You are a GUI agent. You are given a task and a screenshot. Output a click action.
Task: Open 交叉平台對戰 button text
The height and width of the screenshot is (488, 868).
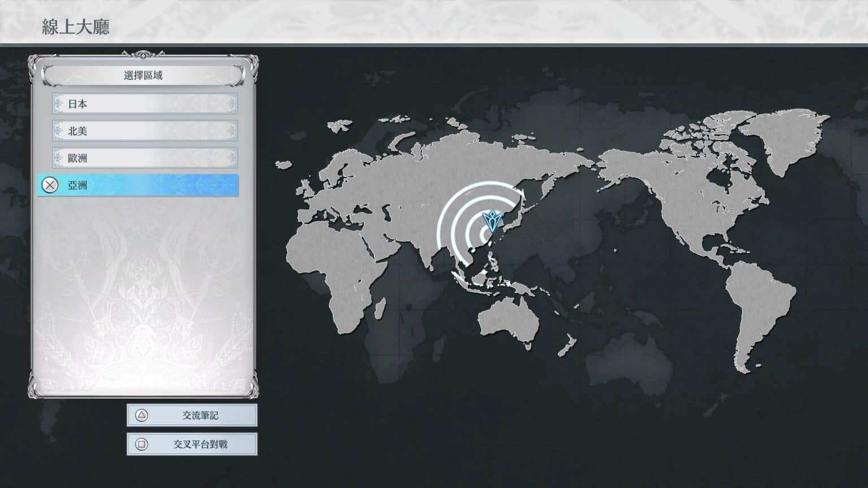[200, 445]
